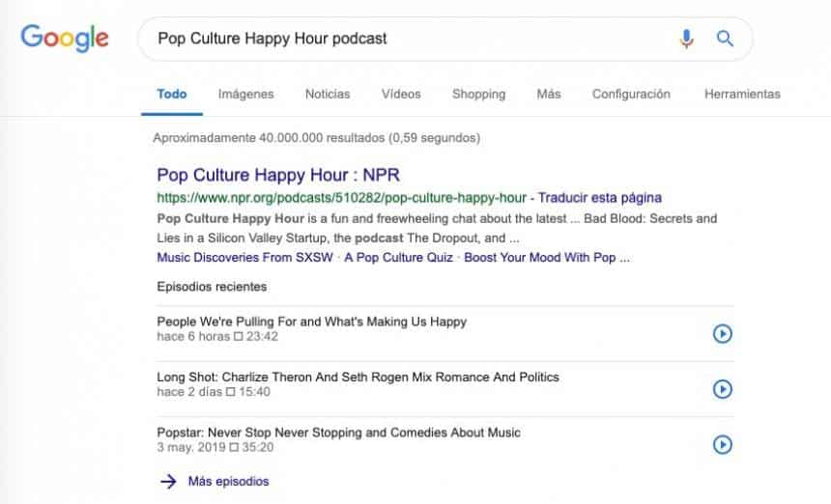831x504 pixels.
Task: Click the results count text
Action: point(317,138)
